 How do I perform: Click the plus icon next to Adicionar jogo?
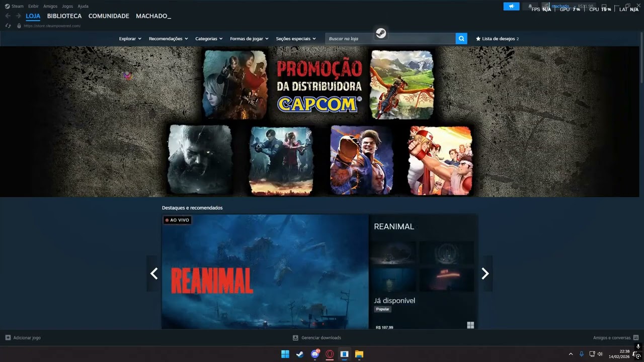click(8, 338)
